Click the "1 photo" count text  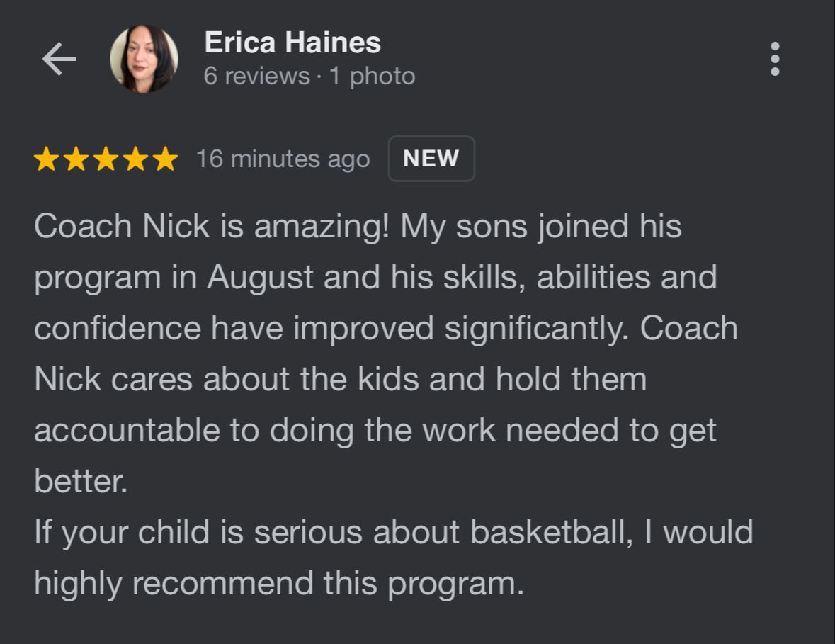pos(372,77)
